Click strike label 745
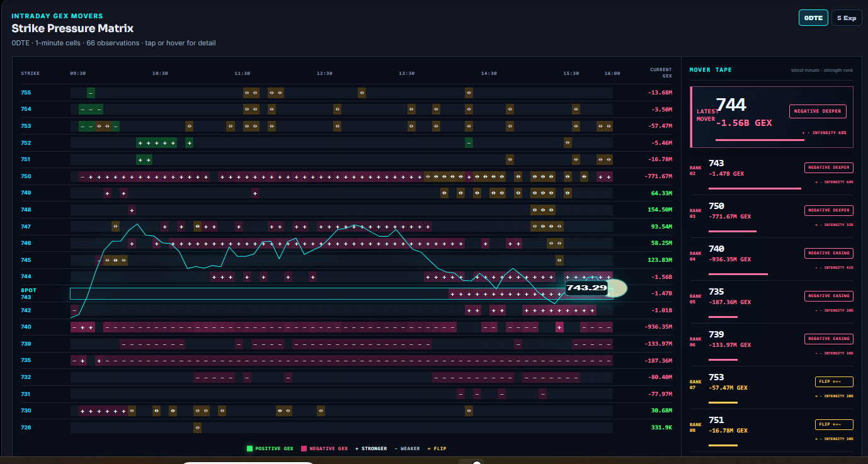Viewport: 868px width, 464px height. tap(26, 260)
